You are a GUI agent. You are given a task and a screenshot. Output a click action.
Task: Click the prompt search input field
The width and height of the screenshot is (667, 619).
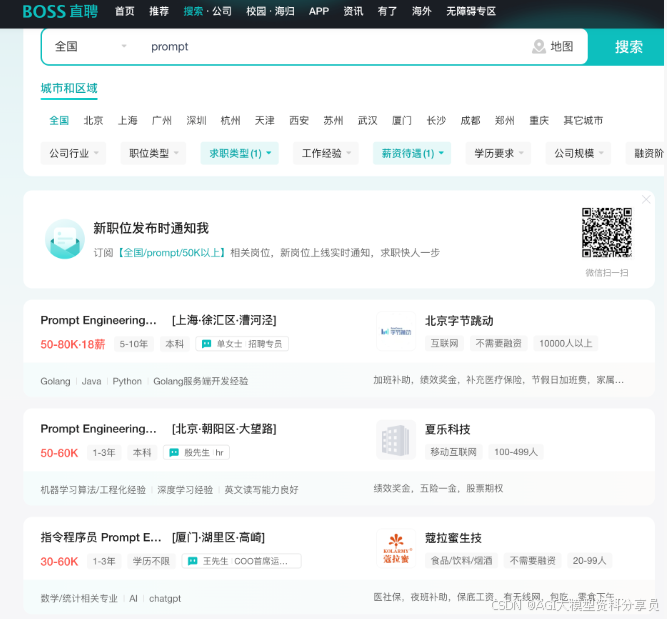(x=332, y=46)
